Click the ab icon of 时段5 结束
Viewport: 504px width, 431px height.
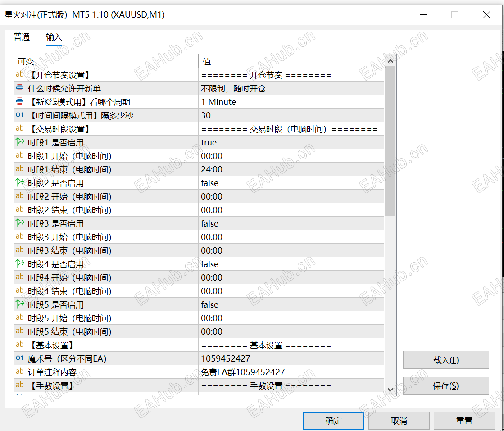tap(20, 331)
